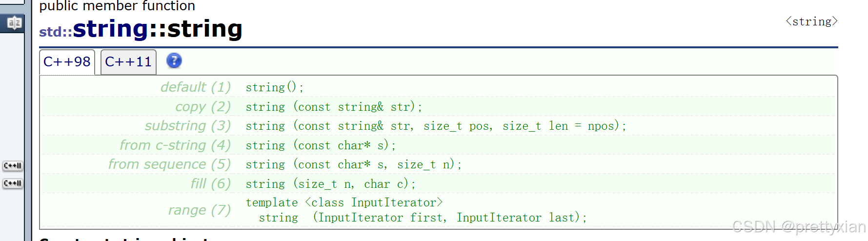868x241 pixels.
Task: Click the 'public member function' text
Action: (117, 6)
